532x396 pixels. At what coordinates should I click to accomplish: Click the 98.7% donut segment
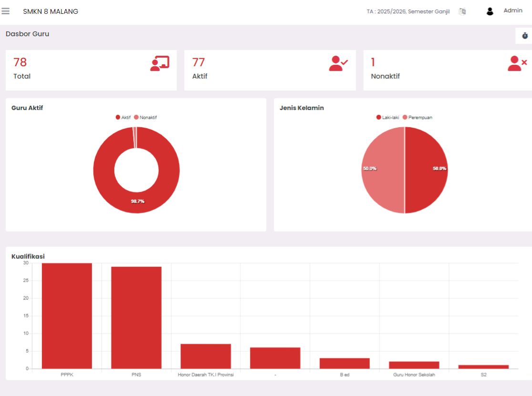[x=137, y=201]
